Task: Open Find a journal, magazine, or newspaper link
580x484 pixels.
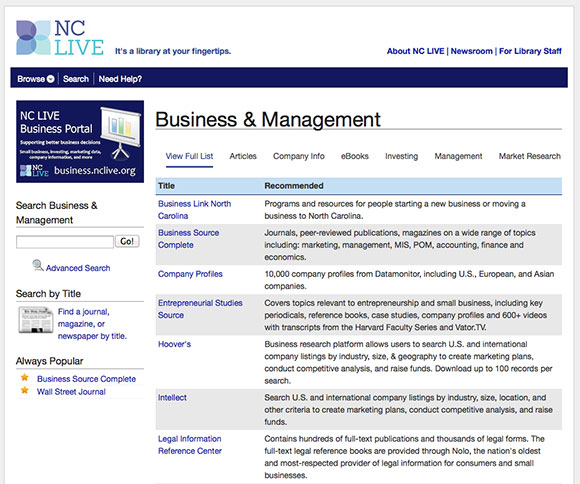Action: 92,324
